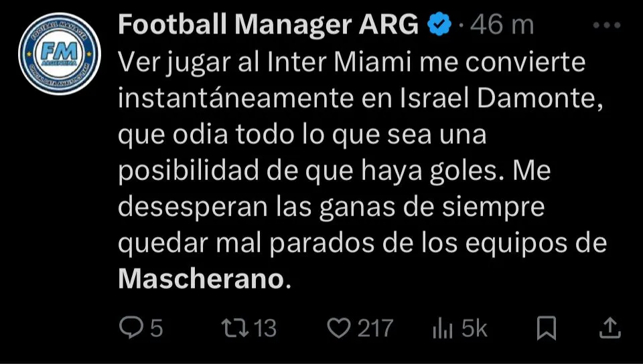Click the repost count 13
643x364 pixels.
(265, 328)
